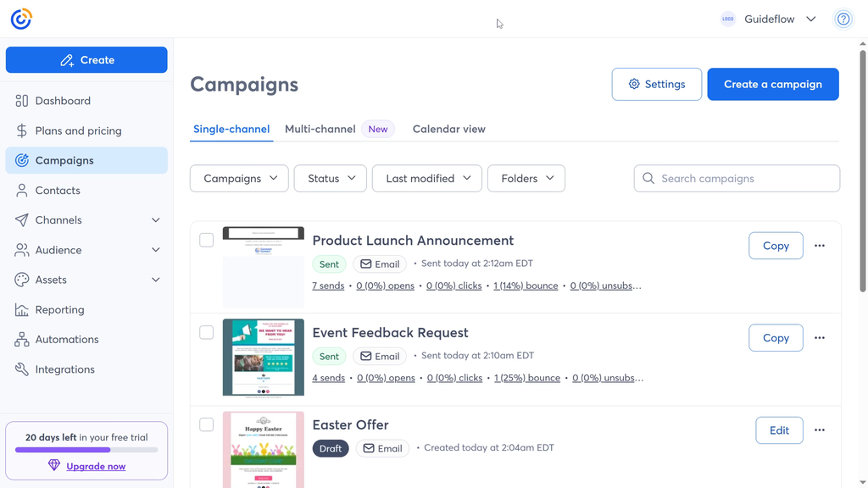Click the Constant Contact logo icon
This screenshot has width=868, height=488.
coord(21,19)
